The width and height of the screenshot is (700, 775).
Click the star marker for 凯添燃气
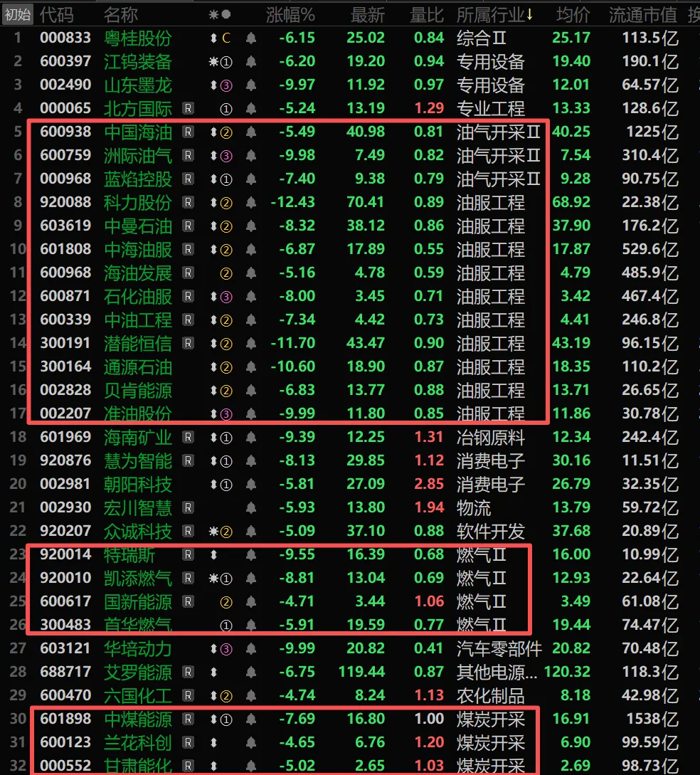tap(213, 579)
